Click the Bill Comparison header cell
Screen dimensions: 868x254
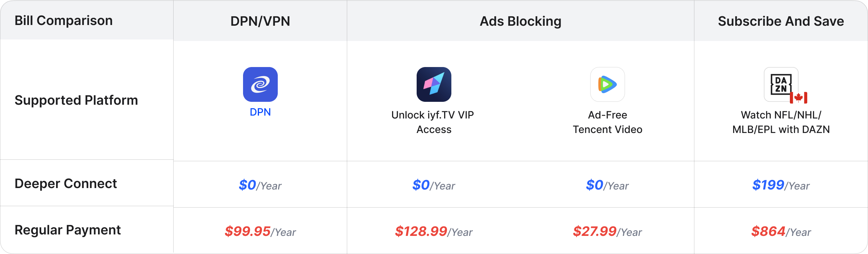[64, 21]
